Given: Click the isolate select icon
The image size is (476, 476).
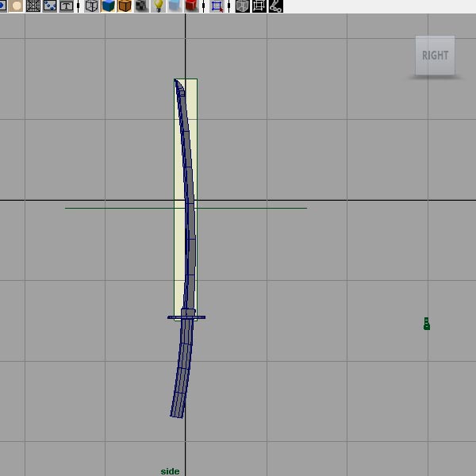Looking at the screenshot, I should click(217, 6).
